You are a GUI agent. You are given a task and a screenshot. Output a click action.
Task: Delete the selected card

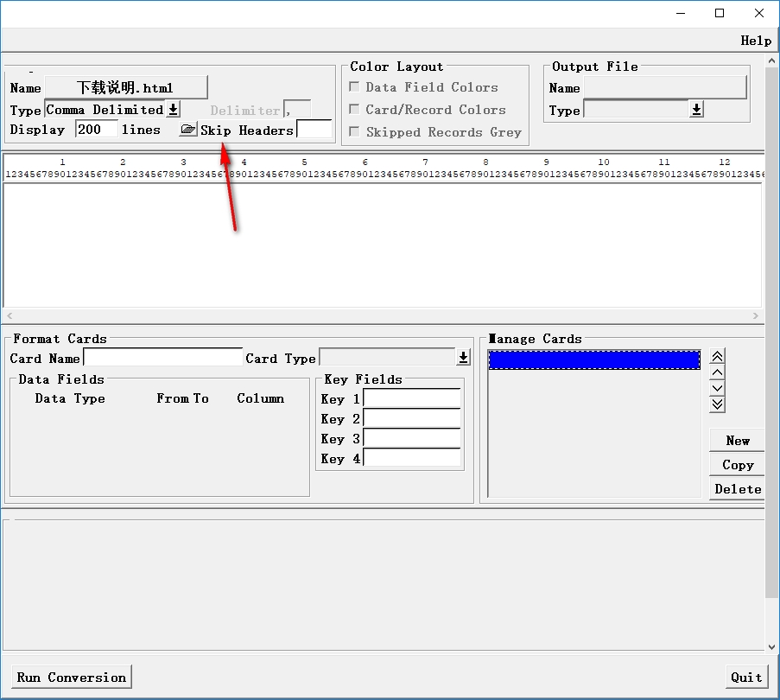737,489
